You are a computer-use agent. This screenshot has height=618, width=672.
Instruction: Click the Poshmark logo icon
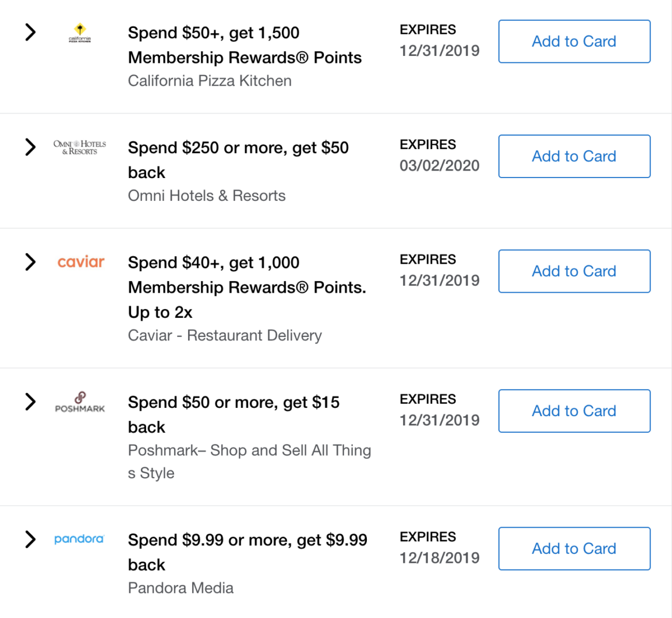click(x=80, y=402)
